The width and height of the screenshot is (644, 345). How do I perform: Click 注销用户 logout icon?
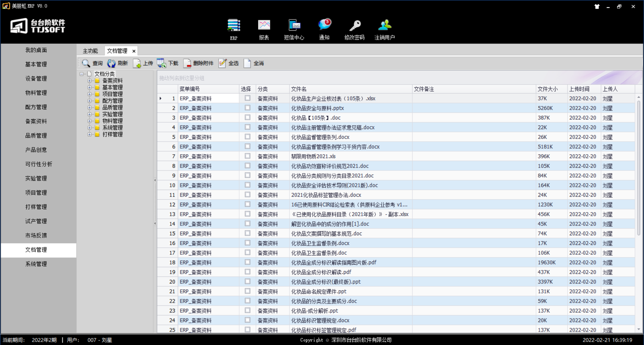(x=385, y=26)
